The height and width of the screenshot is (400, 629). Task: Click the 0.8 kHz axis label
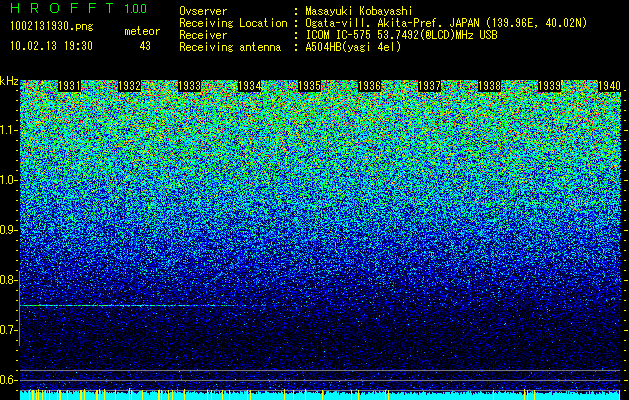[x=8, y=280]
